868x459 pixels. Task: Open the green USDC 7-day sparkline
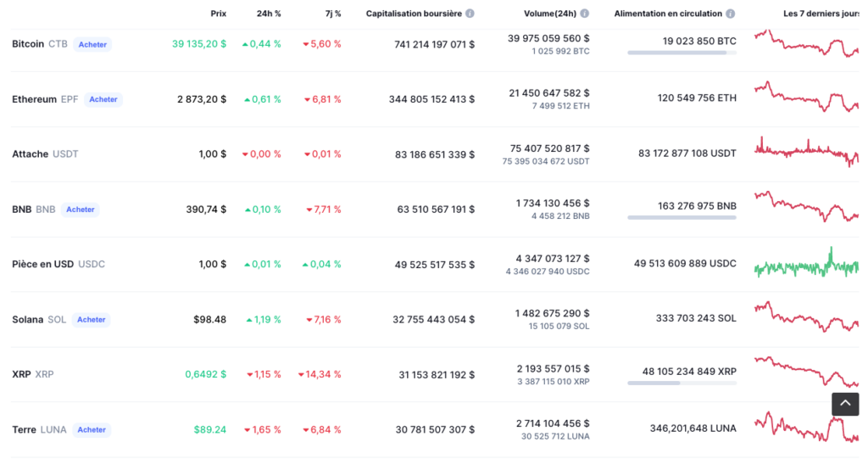(x=806, y=264)
